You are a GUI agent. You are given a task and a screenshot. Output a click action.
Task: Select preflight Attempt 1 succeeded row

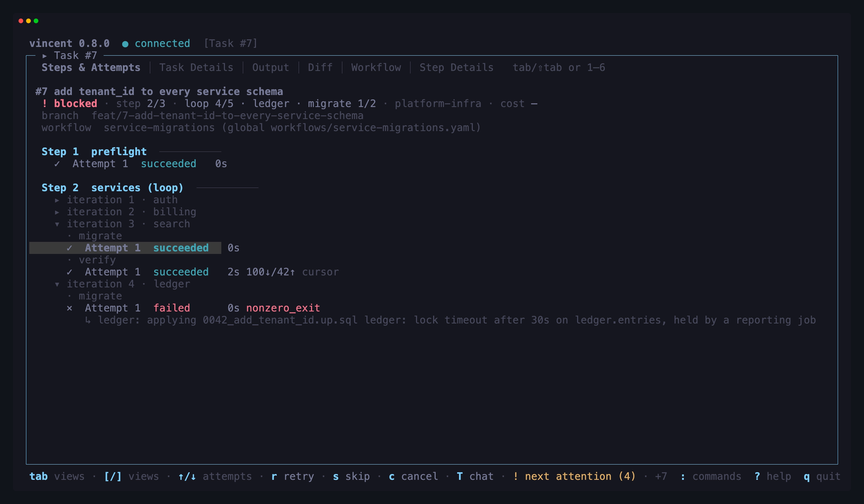140,164
